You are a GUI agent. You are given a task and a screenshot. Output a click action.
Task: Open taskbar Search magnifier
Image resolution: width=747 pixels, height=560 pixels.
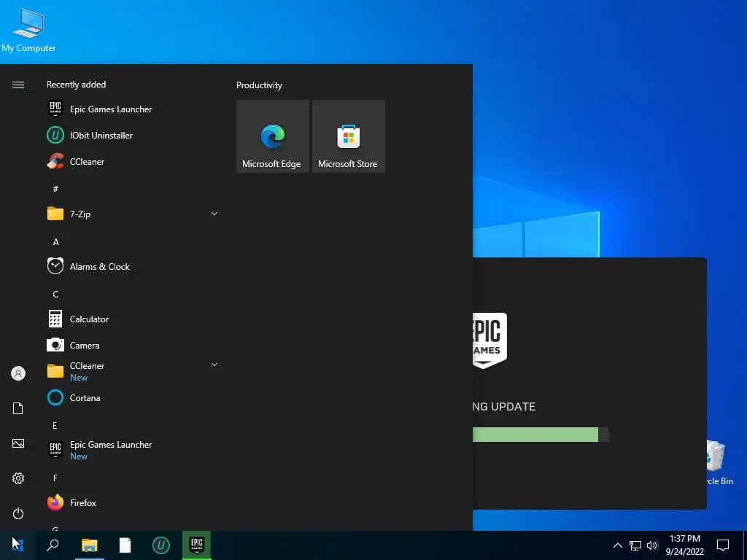point(53,545)
